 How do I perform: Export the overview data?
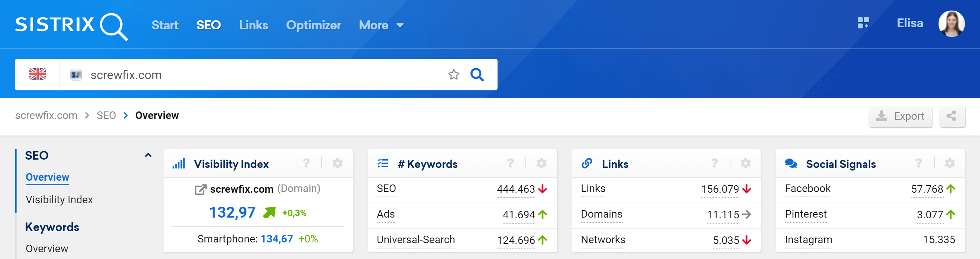click(x=900, y=116)
